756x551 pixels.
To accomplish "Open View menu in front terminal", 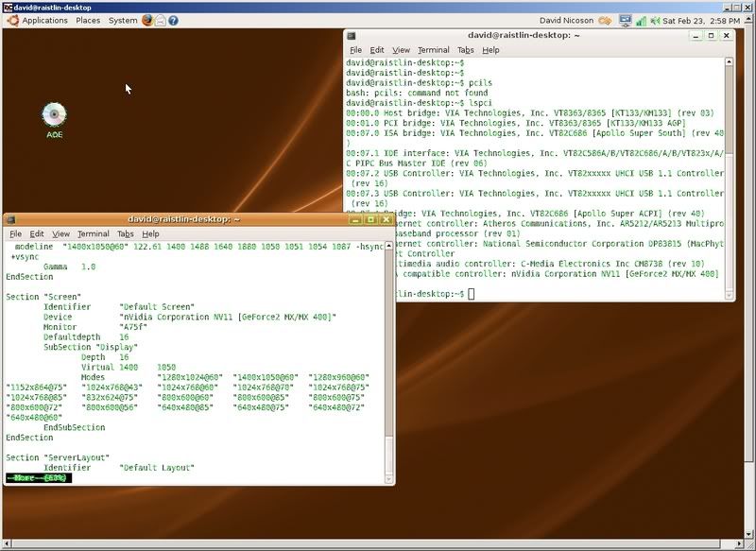I will click(x=60, y=233).
